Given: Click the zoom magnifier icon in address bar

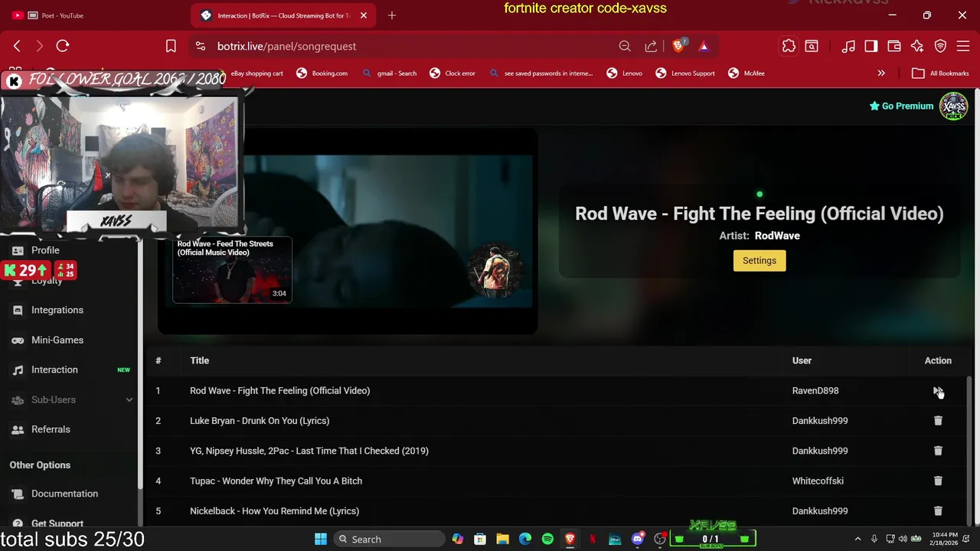Looking at the screenshot, I should pyautogui.click(x=625, y=46).
